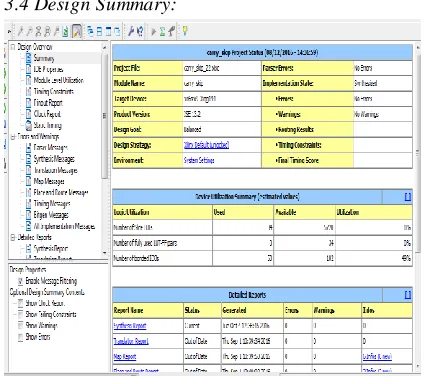Screen dimensions: 424x384
Task: Click the question-mark pointer help icon
Action: (x=140, y=31)
